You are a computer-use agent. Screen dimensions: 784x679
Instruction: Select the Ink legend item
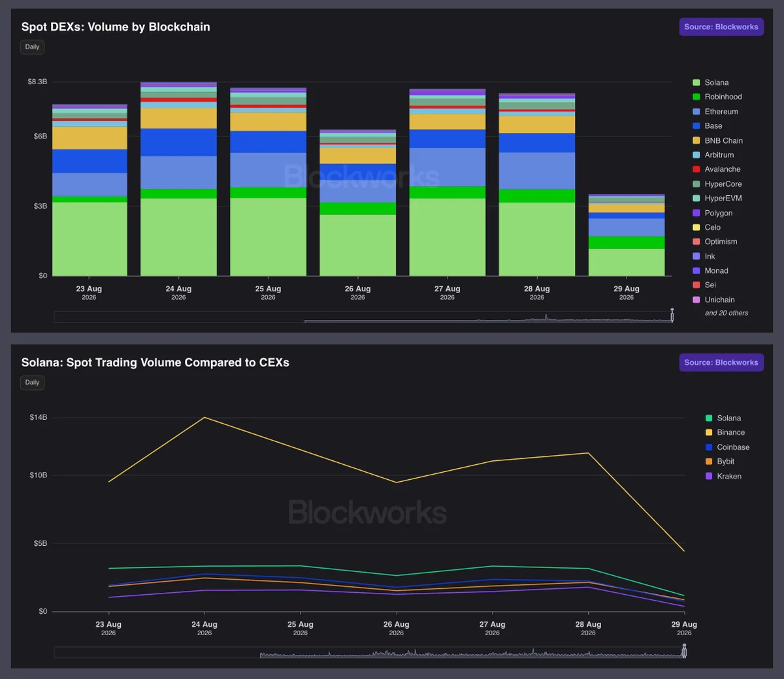[704, 257]
